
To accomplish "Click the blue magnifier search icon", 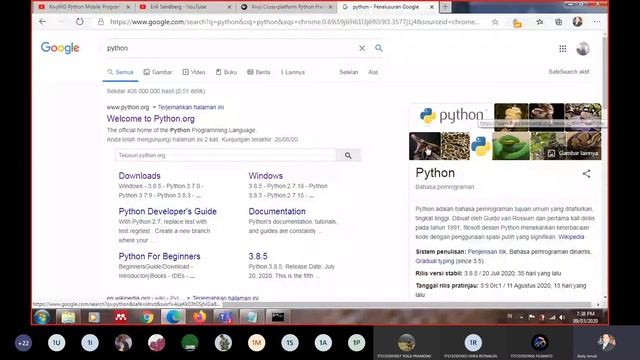I will pyautogui.click(x=379, y=48).
